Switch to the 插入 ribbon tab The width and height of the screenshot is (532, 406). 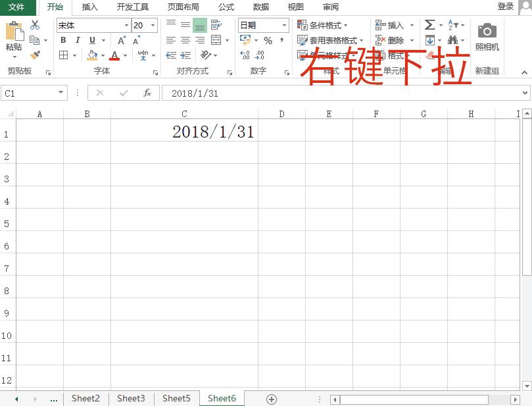pyautogui.click(x=89, y=7)
